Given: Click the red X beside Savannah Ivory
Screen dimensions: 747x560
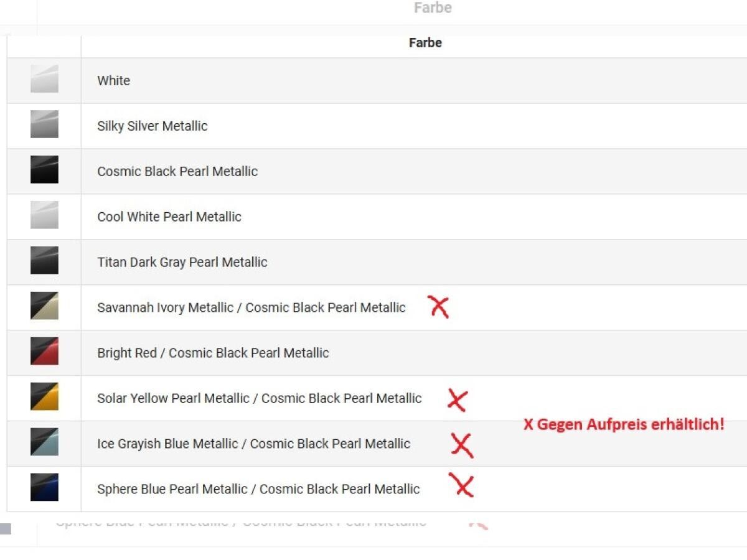Looking at the screenshot, I should (439, 307).
